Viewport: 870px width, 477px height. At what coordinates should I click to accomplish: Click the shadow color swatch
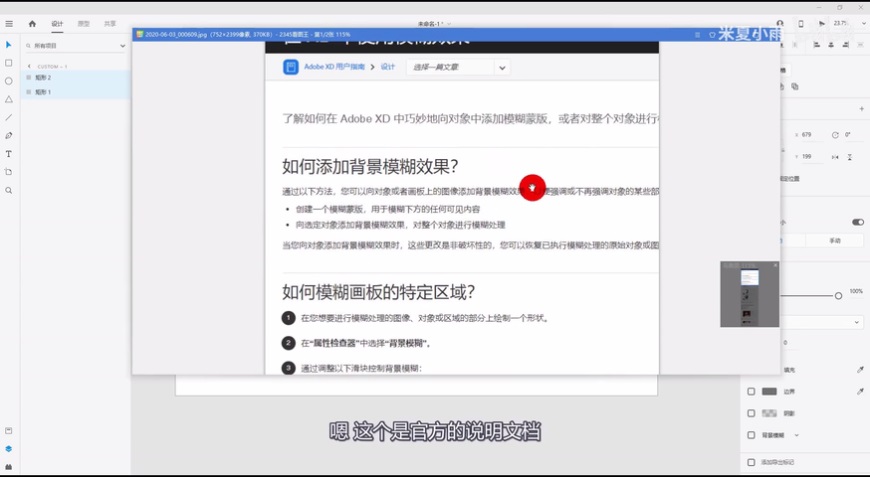click(x=769, y=413)
